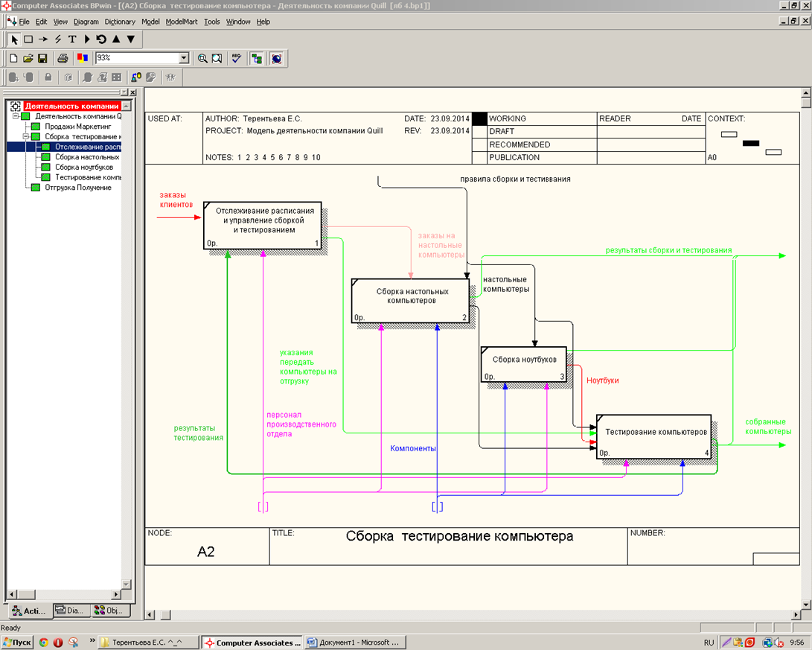The height and width of the screenshot is (650, 812).
Task: Select Отгрузка Получение in the tree
Action: pyautogui.click(x=77, y=188)
